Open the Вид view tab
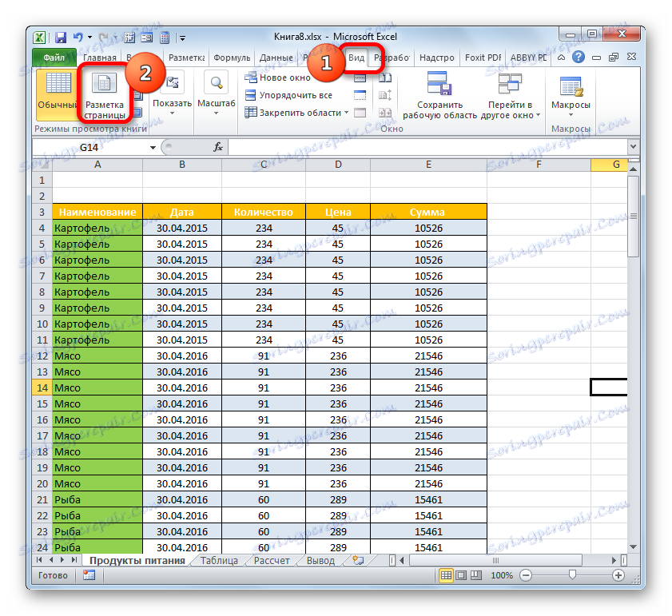 [x=356, y=58]
